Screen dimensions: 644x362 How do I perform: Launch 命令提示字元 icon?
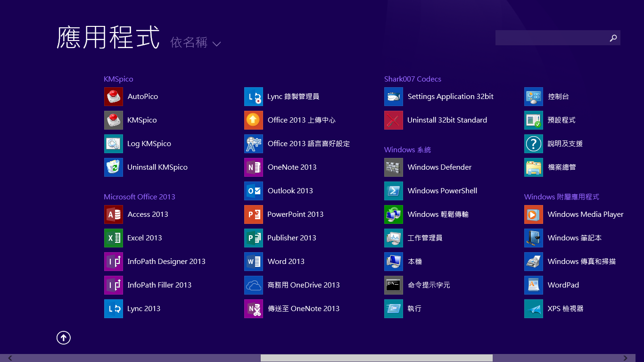pos(394,285)
